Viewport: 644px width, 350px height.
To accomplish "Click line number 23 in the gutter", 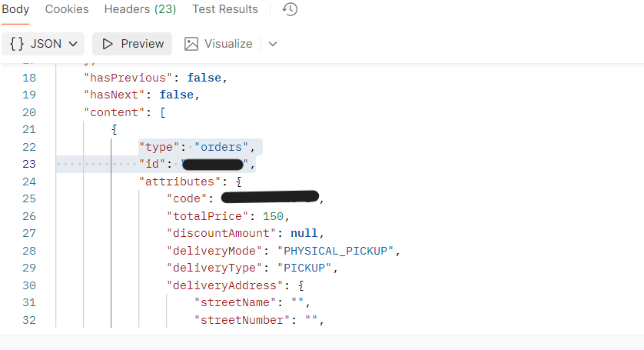I will tap(29, 164).
